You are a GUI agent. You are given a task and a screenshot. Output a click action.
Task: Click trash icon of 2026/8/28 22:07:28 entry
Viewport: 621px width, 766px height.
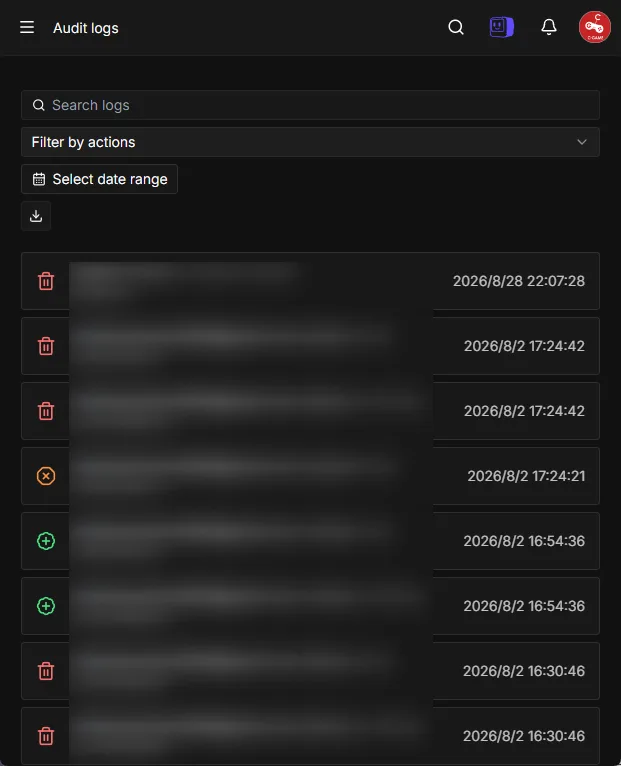pos(46,281)
